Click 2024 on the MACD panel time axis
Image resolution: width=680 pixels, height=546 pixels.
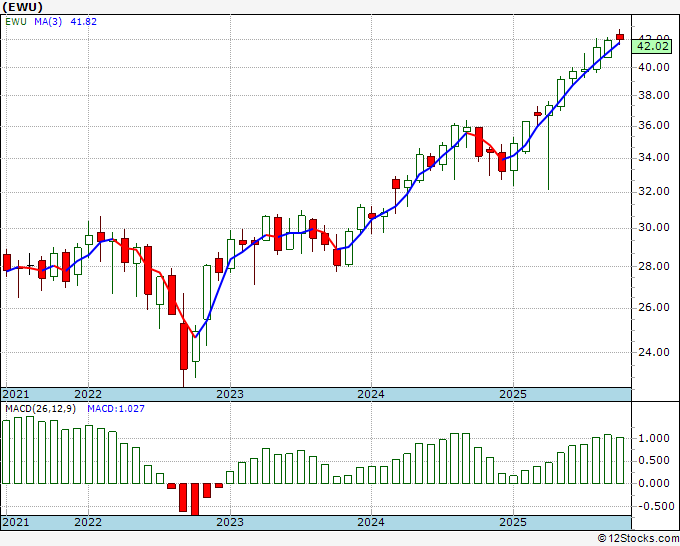371,522
